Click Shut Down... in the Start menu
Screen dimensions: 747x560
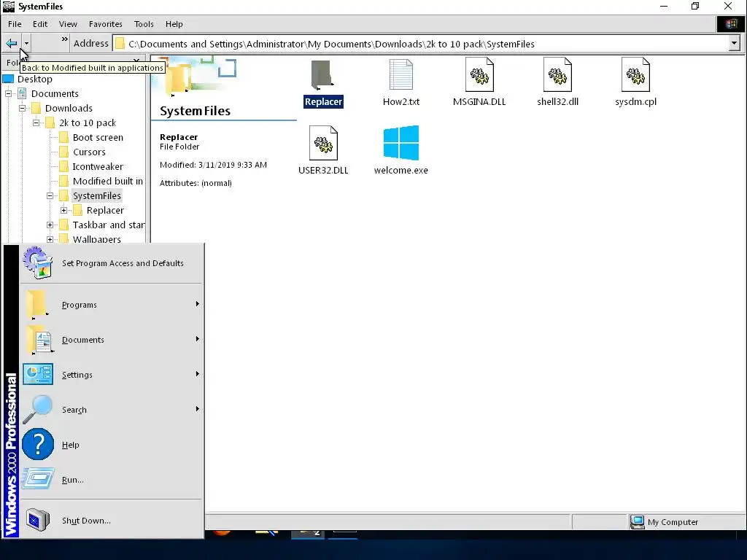coord(112,521)
